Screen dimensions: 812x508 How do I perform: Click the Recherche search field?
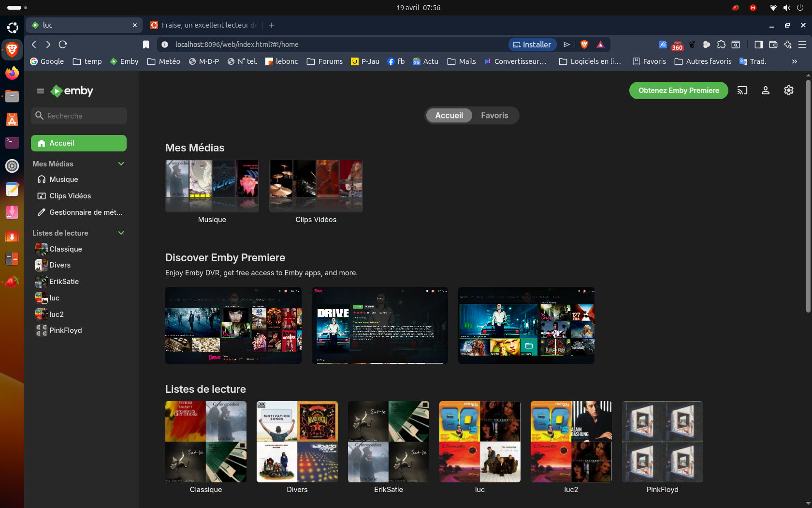click(79, 116)
